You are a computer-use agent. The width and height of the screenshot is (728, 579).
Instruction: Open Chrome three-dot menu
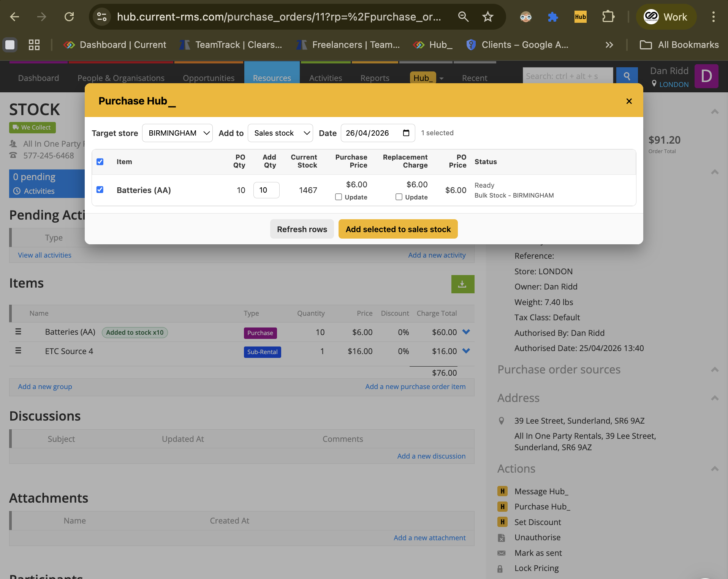[714, 17]
